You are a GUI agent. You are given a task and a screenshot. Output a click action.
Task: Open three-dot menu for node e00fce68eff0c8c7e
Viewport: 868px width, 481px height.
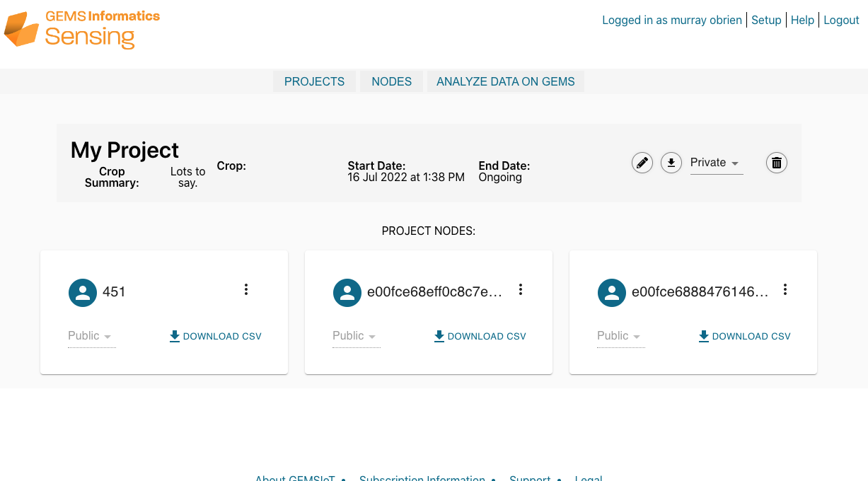521,289
